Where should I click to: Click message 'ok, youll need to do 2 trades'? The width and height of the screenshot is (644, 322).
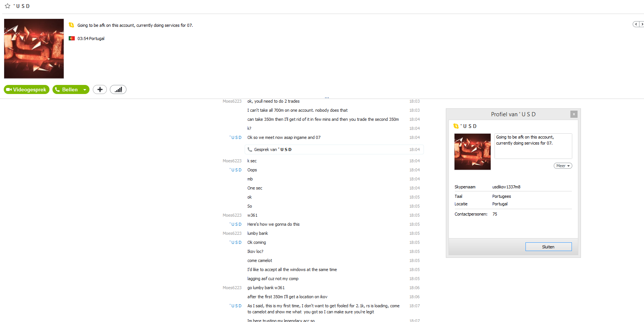click(x=273, y=101)
